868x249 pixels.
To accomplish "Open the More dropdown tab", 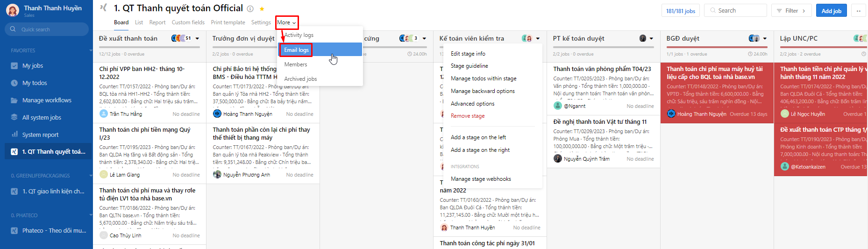I will pyautogui.click(x=286, y=22).
